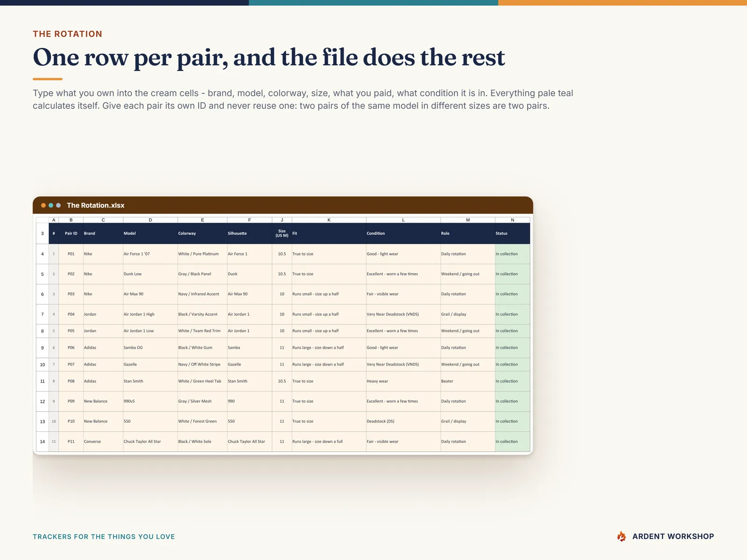The width and height of the screenshot is (747, 560).
Task: Click the Ardent Workshop flame logo
Action: [x=621, y=536]
